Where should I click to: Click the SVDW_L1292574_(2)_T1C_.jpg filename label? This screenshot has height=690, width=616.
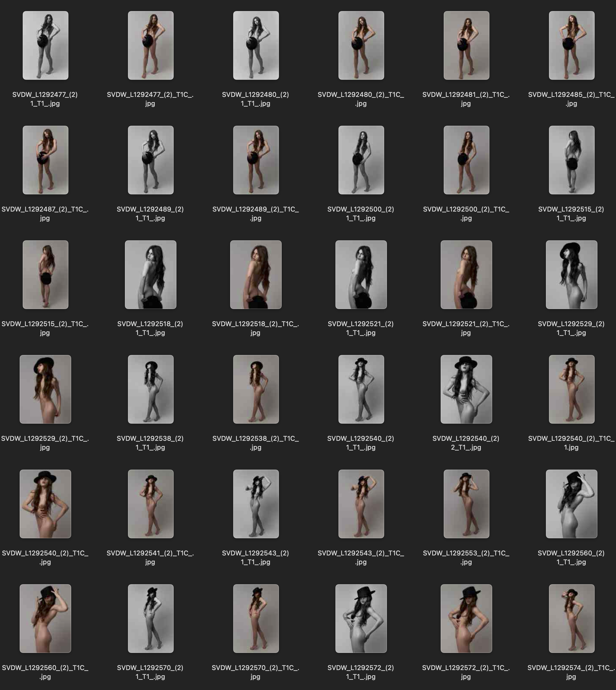571,672
